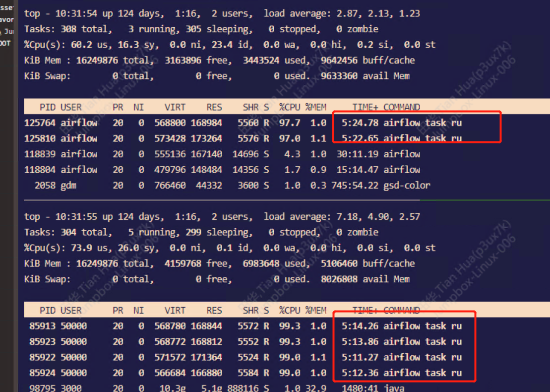Select PID 118804 in process list
550x392 pixels.
pos(40,170)
